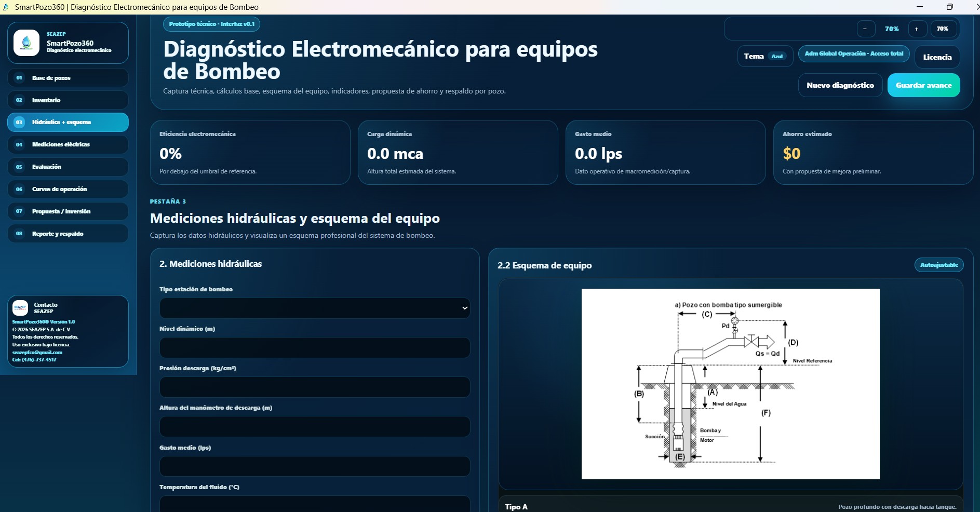The width and height of the screenshot is (980, 512).
Task: Click the Gasto medio 0.0 lps card
Action: tap(666, 153)
